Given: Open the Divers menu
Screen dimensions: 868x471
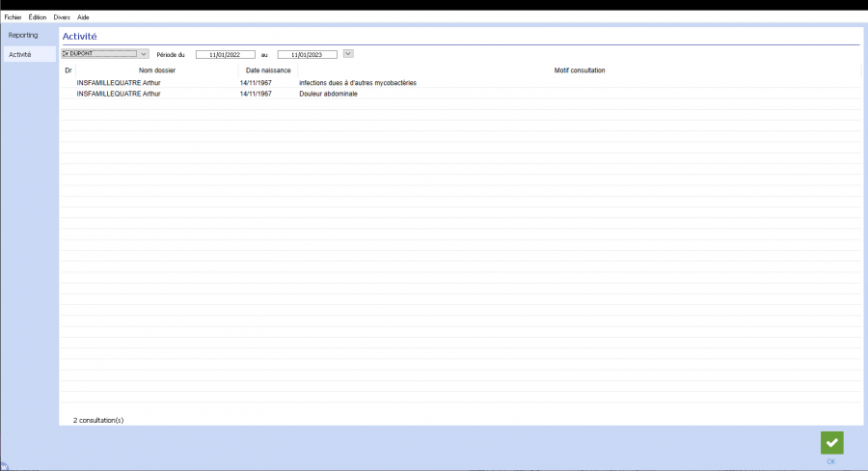Looking at the screenshot, I should [62, 17].
